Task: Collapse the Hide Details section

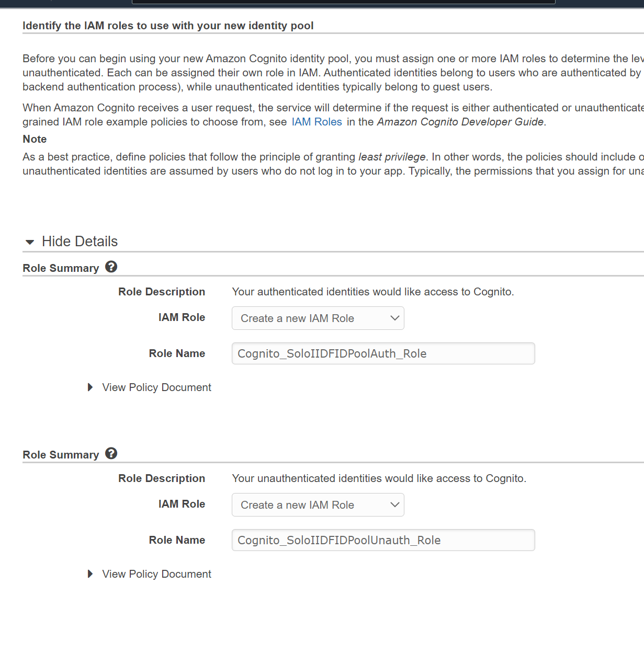Action: pyautogui.click(x=72, y=242)
